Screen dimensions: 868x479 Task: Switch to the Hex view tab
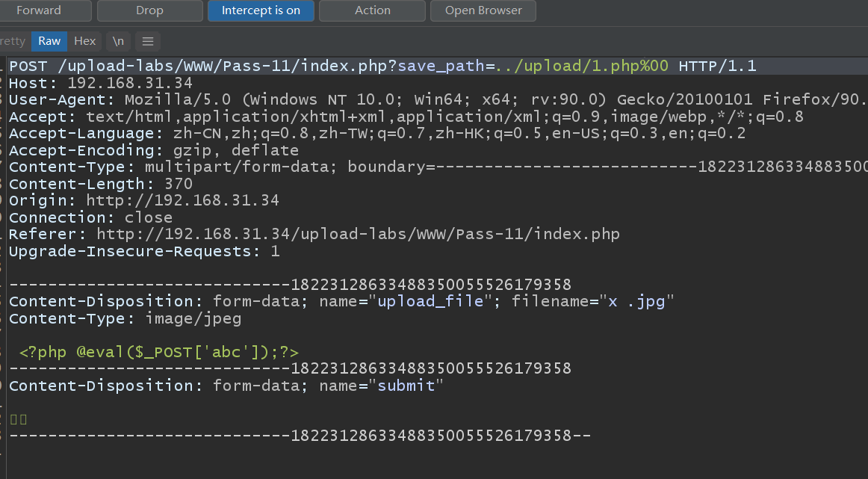pyautogui.click(x=84, y=41)
